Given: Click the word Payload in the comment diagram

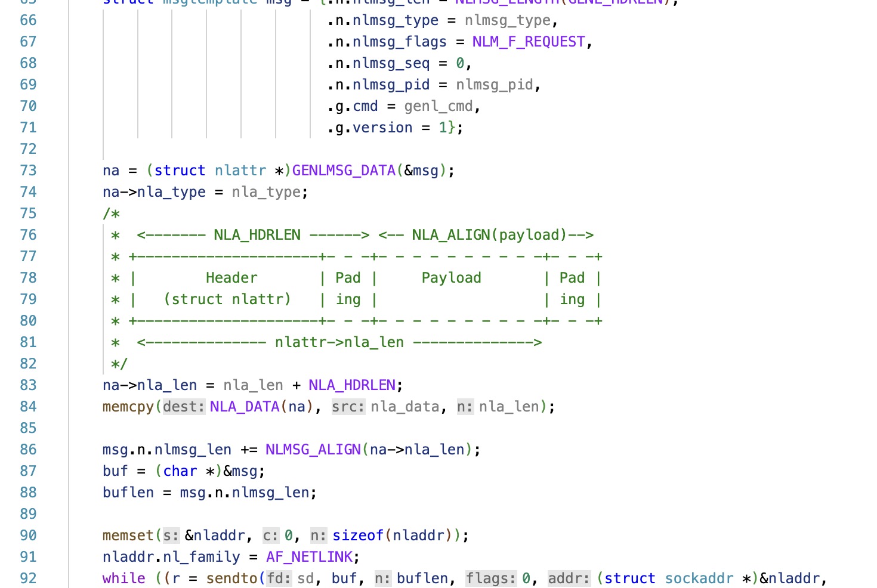Looking at the screenshot, I should (451, 278).
